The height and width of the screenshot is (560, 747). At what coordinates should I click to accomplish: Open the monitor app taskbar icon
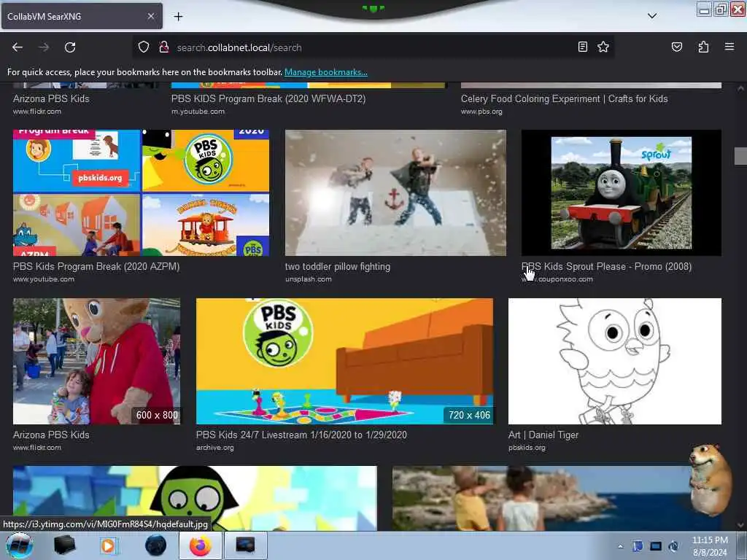click(246, 545)
